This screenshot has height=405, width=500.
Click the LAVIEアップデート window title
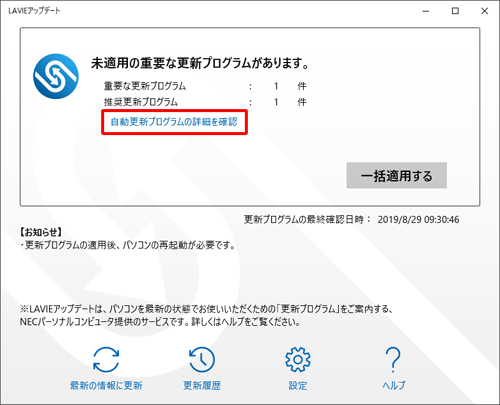coord(34,11)
